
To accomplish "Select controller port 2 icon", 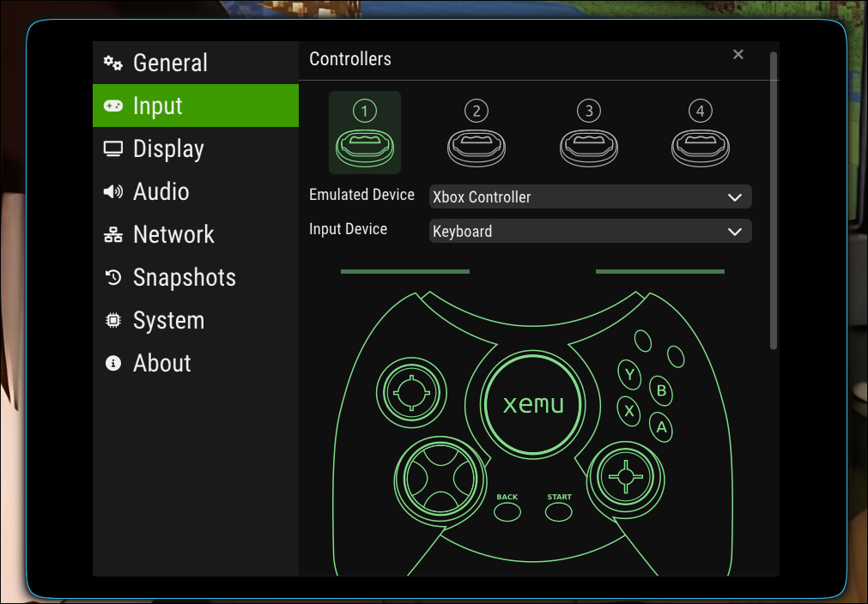I will [x=476, y=133].
